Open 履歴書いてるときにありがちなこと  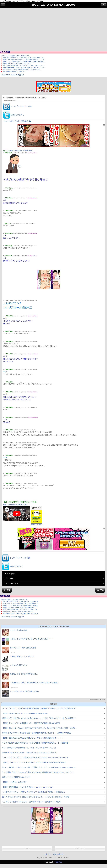24,674
